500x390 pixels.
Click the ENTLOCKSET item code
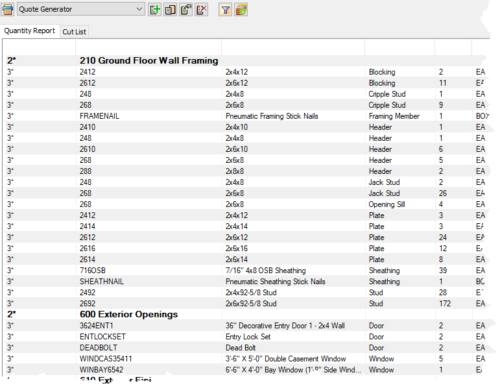102,336
